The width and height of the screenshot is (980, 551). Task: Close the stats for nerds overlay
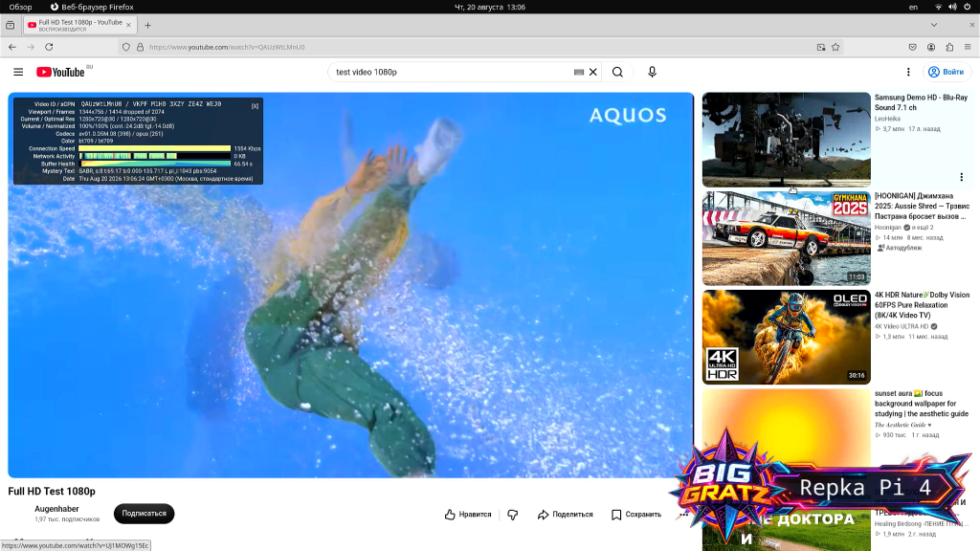tap(255, 106)
